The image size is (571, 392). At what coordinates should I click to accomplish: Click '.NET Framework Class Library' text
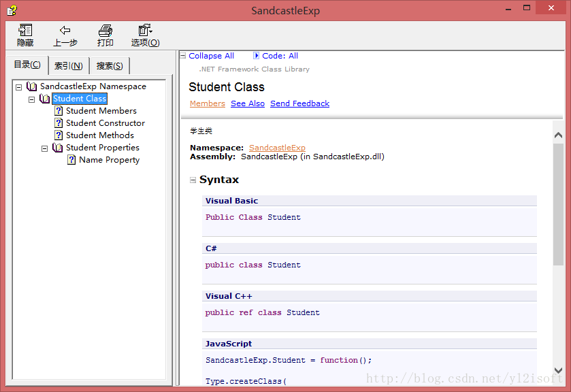(254, 69)
